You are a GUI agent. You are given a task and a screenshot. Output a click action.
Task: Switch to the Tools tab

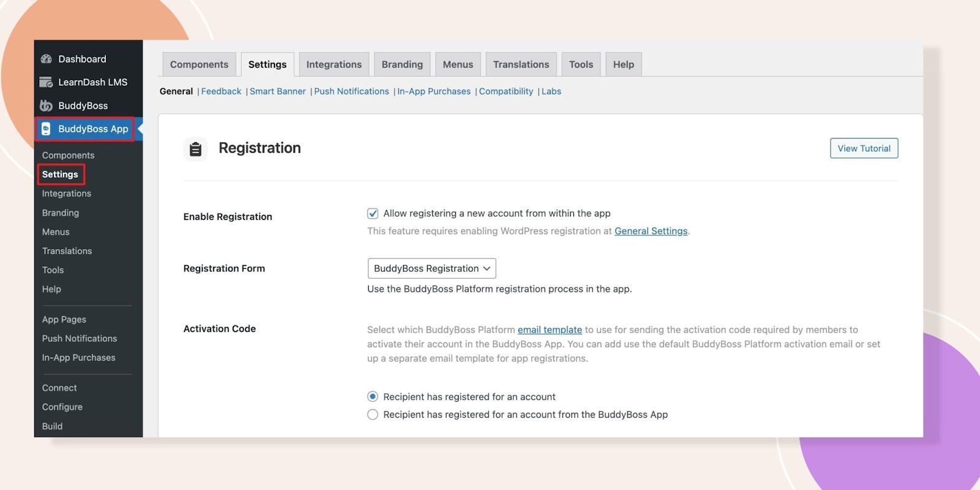[x=581, y=64]
